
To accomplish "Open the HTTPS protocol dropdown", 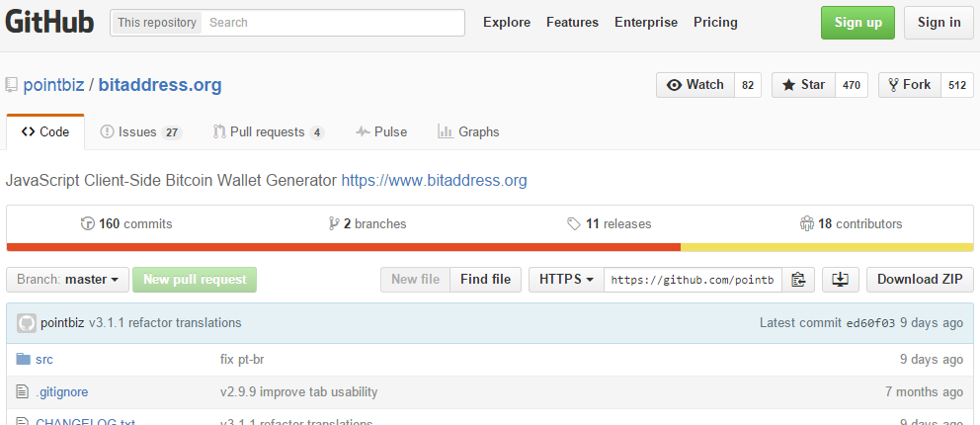I will 566,280.
